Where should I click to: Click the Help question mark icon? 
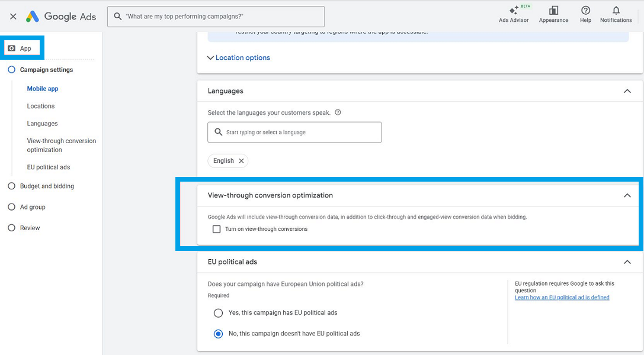pos(585,11)
